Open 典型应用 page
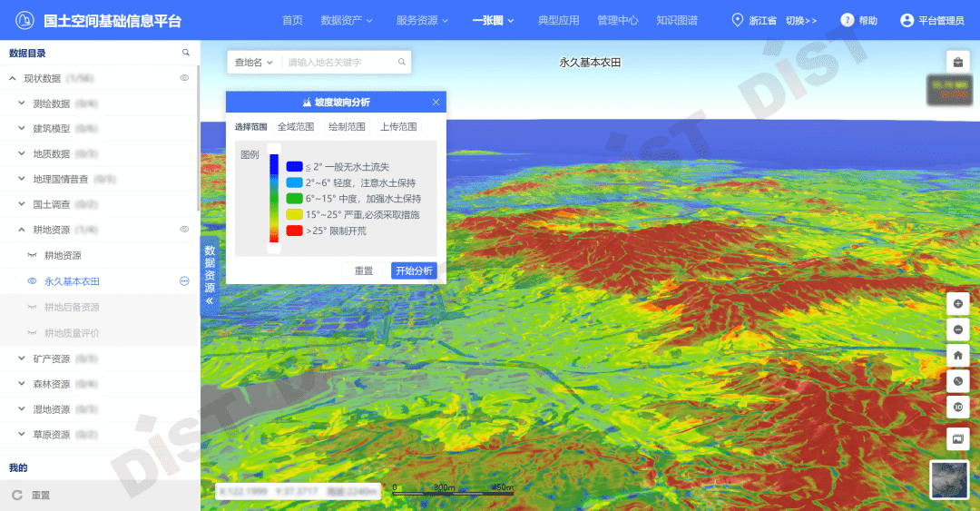This screenshot has height=511, width=980. pos(559,20)
